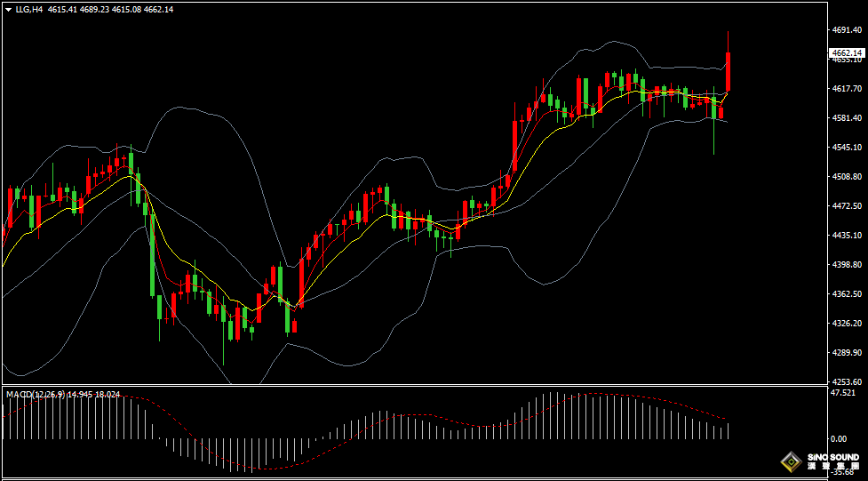868x481 pixels.
Task: Select the latest tall red candlestick
Action: tap(729, 71)
